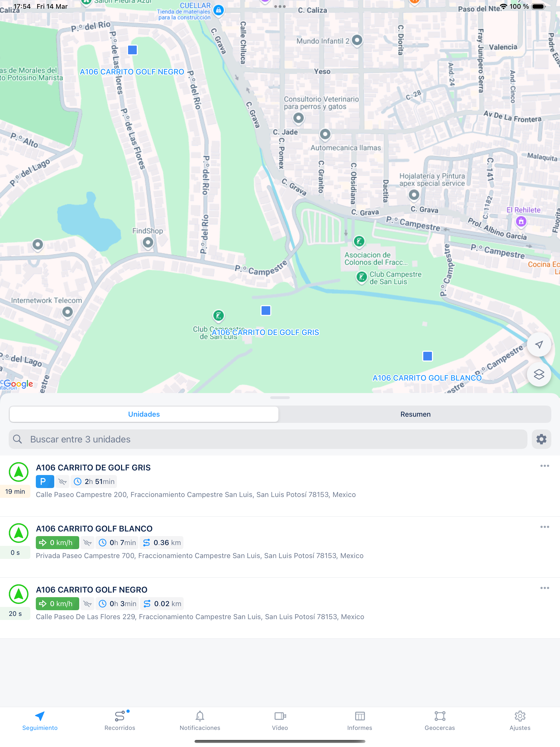Tap Hojalatería y Pintura apex pin

click(x=414, y=195)
